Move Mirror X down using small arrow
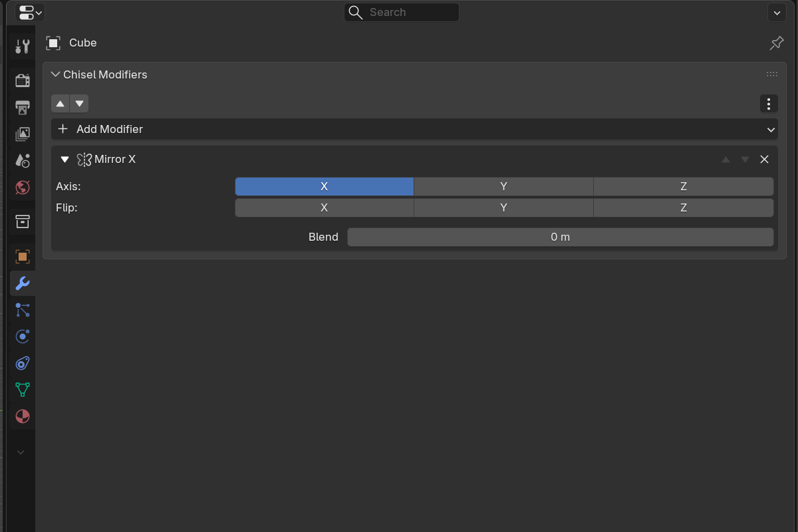 click(x=745, y=160)
